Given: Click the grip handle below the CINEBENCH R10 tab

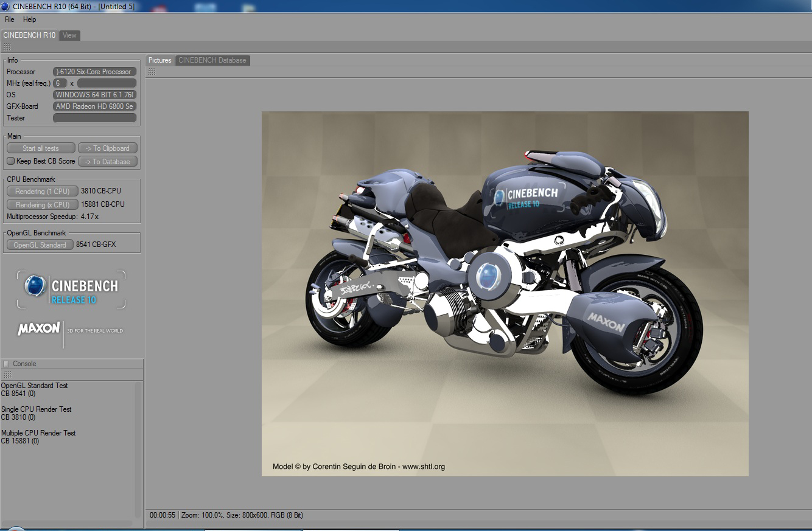Looking at the screenshot, I should [7, 47].
